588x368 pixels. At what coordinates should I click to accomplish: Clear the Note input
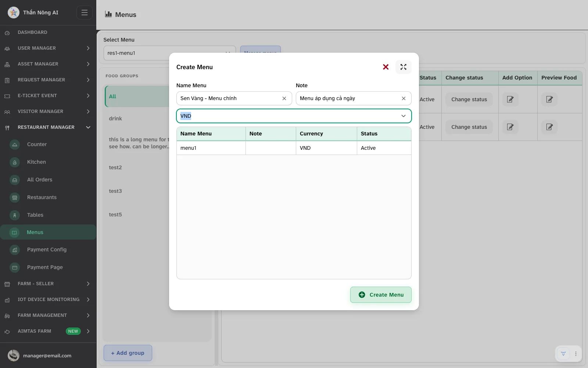404,98
